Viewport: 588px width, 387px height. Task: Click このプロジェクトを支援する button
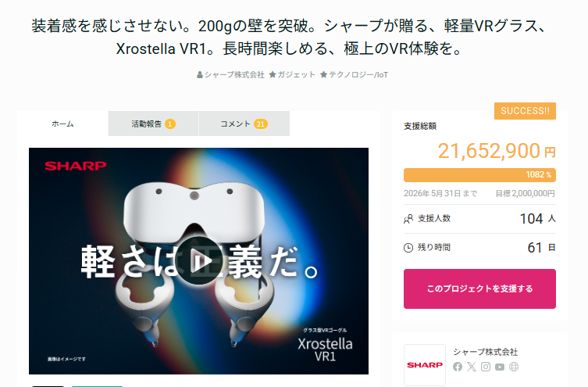click(479, 288)
